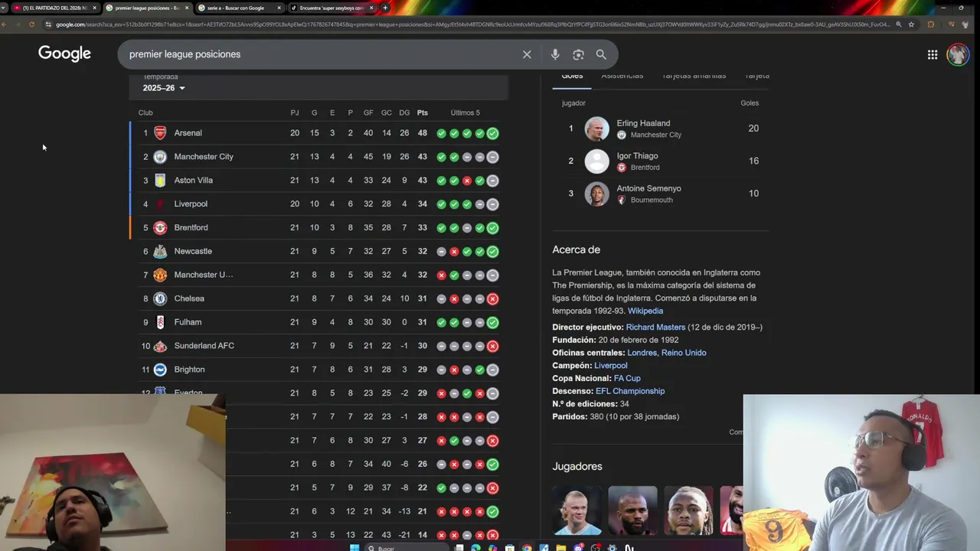This screenshot has height=551, width=980.
Task: Click the Últimos 5 column header
Action: point(465,112)
